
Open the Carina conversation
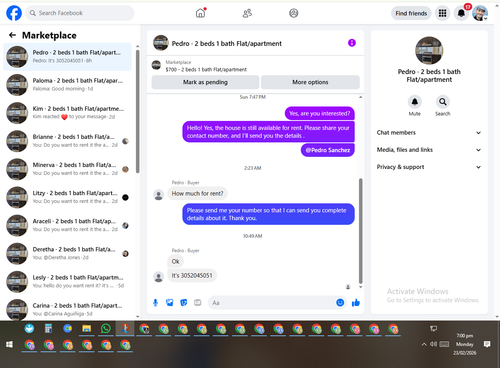pyautogui.click(x=68, y=309)
